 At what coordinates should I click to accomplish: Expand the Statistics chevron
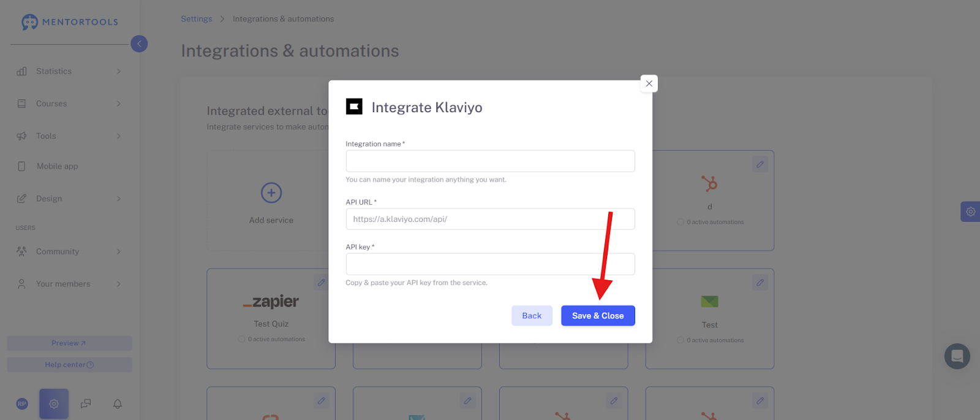(x=119, y=71)
